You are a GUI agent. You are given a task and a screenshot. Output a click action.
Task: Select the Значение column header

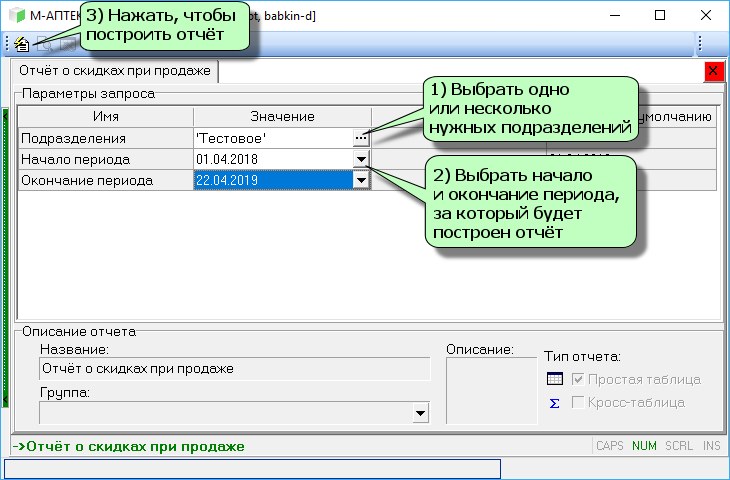click(282, 116)
